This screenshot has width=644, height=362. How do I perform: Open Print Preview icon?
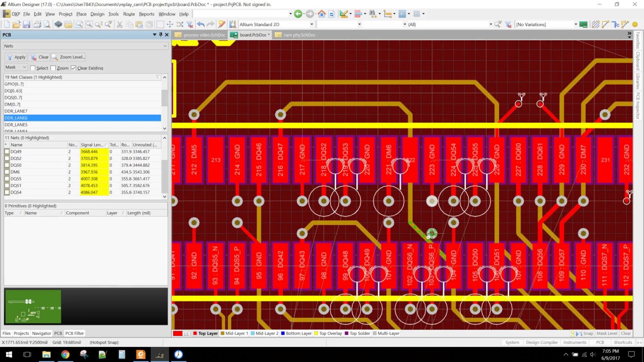pyautogui.click(x=47, y=24)
